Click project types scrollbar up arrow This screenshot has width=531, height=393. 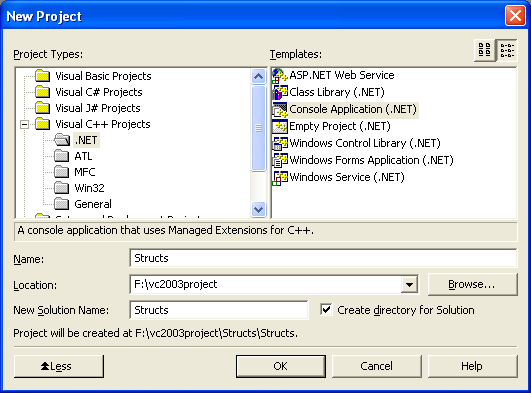(x=258, y=77)
